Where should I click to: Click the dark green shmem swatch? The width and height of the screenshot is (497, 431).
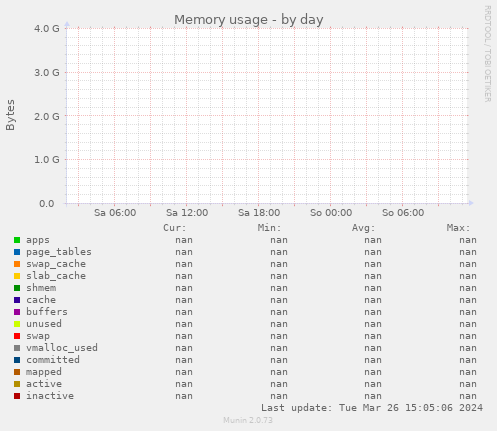[17, 288]
